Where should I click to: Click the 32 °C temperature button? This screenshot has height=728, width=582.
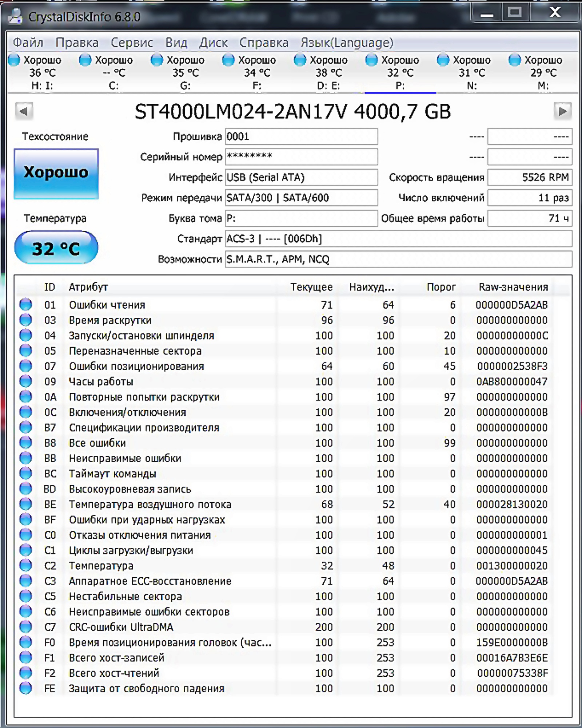(56, 248)
